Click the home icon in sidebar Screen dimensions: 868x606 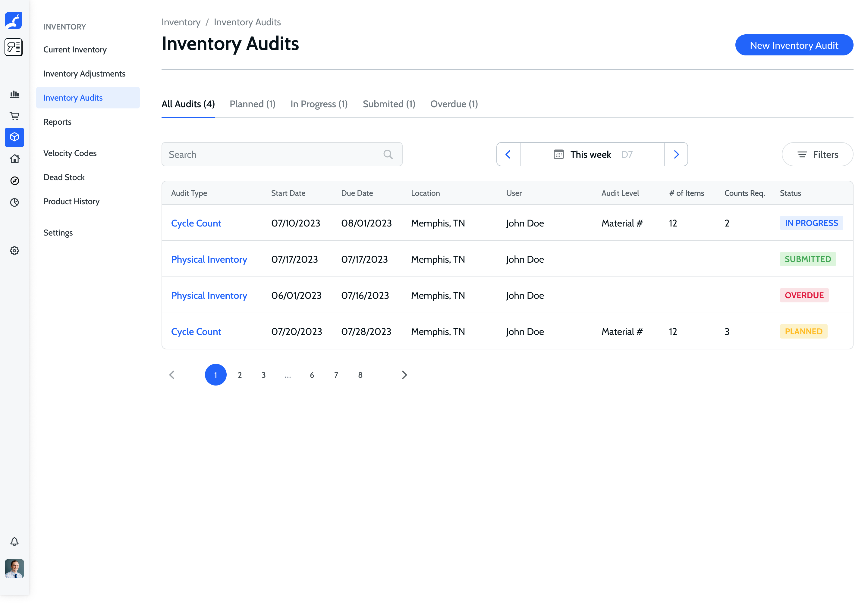(14, 159)
